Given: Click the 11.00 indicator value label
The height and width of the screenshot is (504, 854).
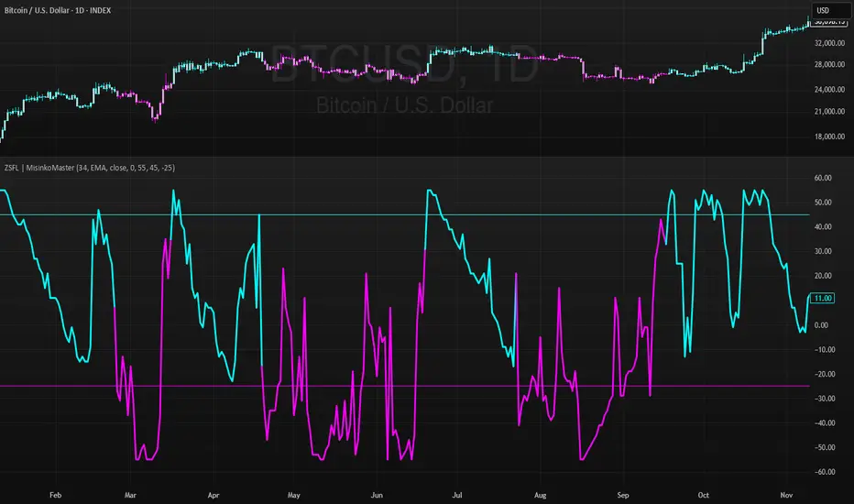Looking at the screenshot, I should pyautogui.click(x=823, y=298).
